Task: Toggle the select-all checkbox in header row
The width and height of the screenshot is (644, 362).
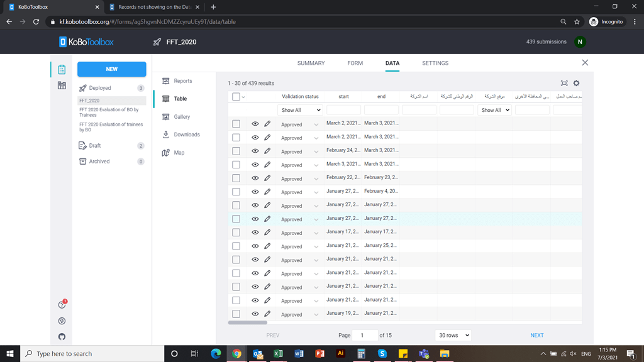Action: click(x=236, y=96)
